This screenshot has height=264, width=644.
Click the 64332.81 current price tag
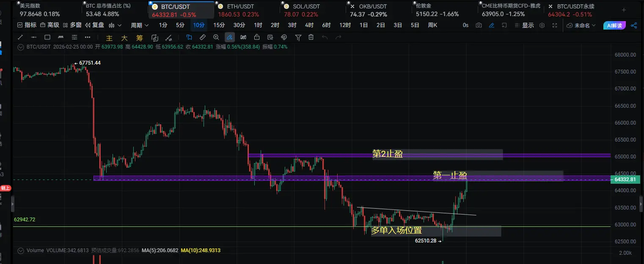tap(625, 180)
